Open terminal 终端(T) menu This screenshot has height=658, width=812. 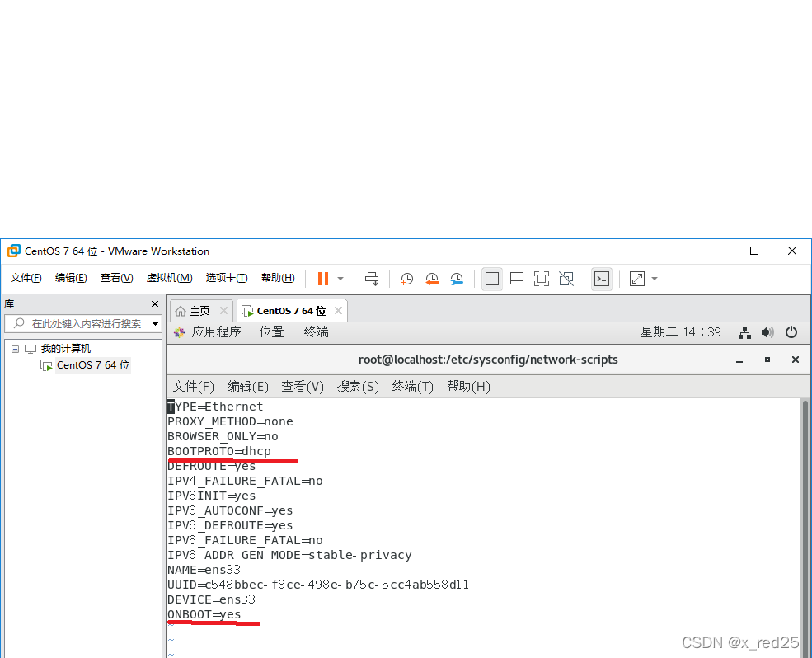[x=413, y=387]
